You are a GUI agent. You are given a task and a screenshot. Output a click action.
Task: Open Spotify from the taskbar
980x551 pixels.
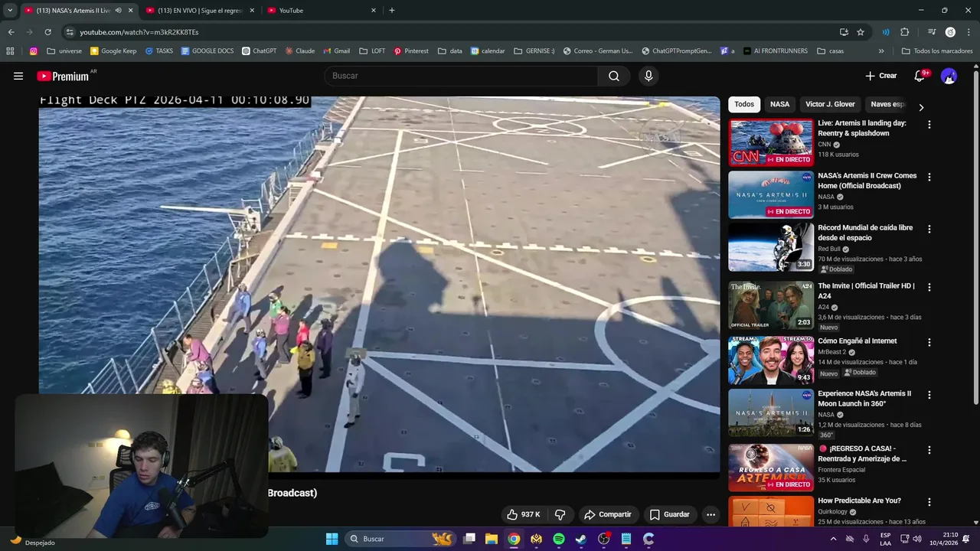coord(559,539)
